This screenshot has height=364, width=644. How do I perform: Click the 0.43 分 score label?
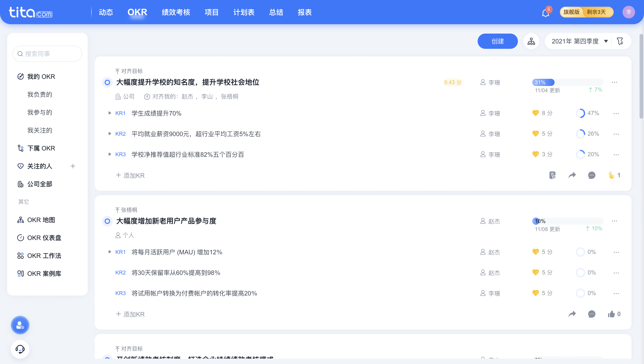click(x=453, y=82)
